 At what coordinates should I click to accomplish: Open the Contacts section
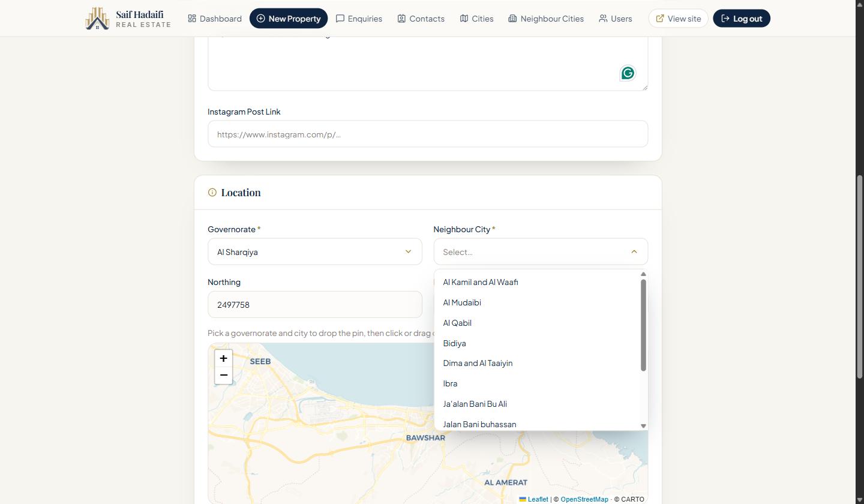click(421, 19)
